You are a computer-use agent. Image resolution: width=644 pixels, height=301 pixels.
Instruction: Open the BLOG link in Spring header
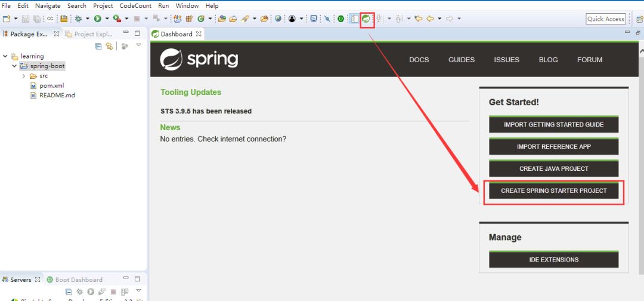tap(549, 60)
